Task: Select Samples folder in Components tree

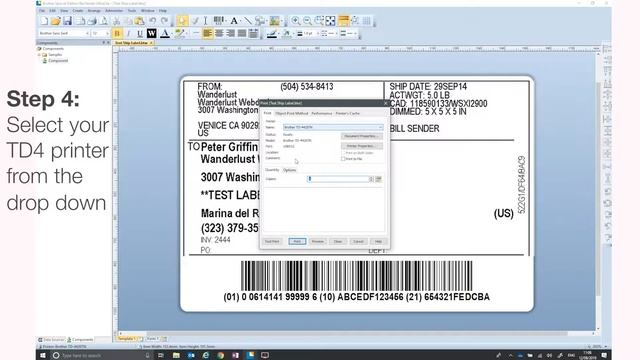Action: (55, 55)
